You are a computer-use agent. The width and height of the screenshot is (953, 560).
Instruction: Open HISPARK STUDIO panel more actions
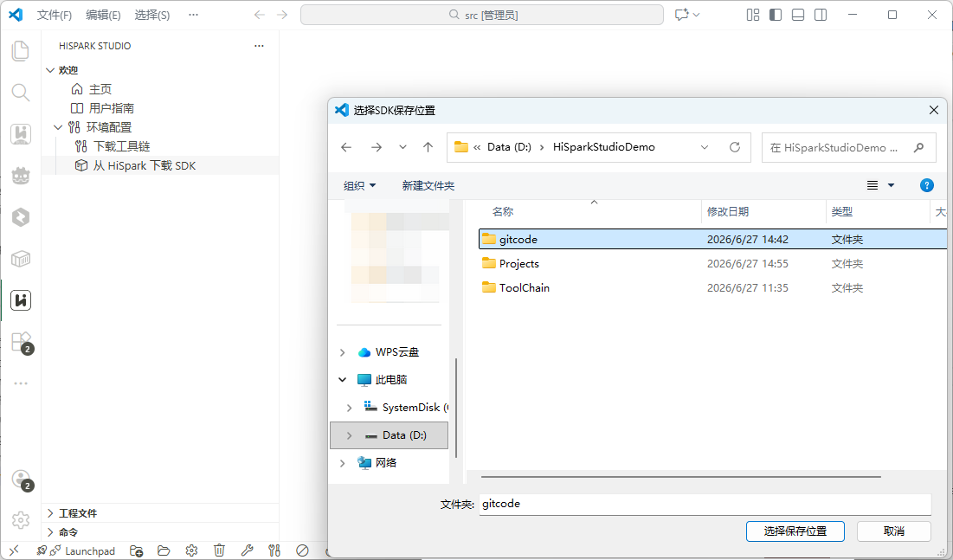(x=260, y=46)
